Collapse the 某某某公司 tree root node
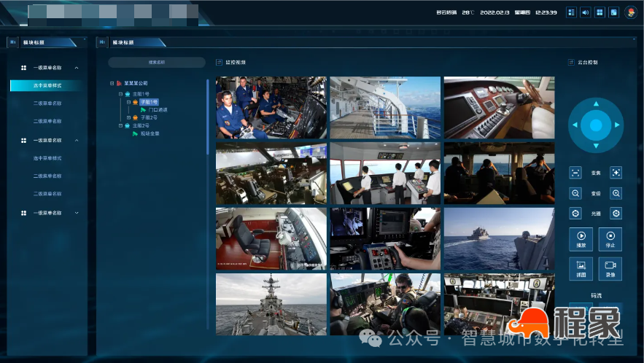 click(x=112, y=83)
